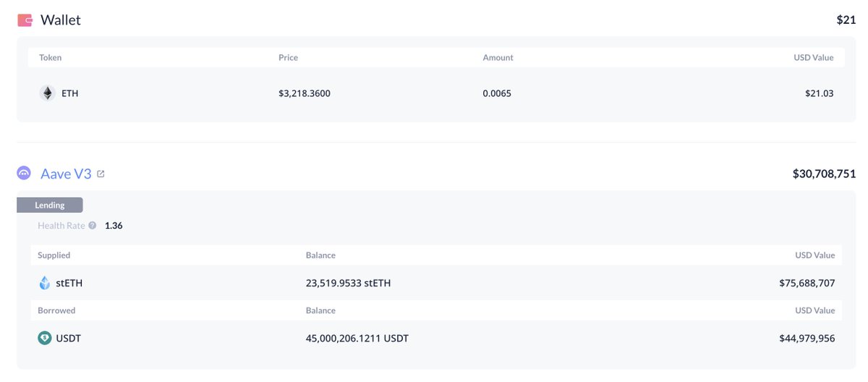Click the Borrowed section header
The height and width of the screenshot is (382, 868).
[56, 310]
